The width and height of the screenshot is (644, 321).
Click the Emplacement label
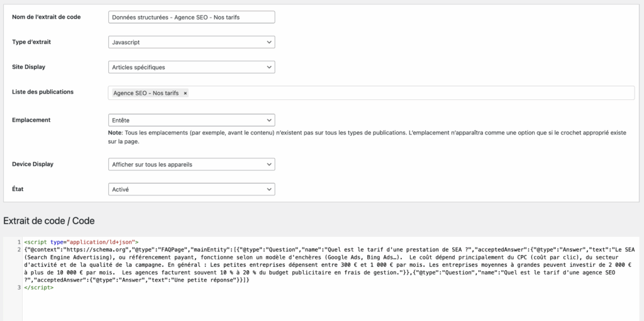point(31,119)
